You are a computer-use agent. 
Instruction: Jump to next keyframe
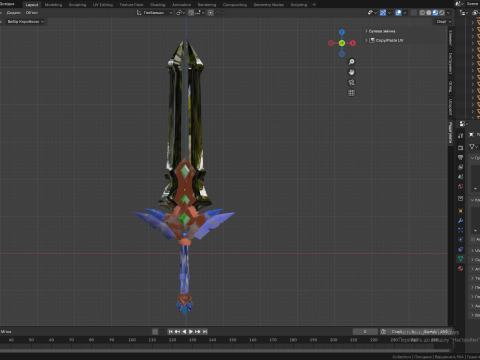click(198, 332)
